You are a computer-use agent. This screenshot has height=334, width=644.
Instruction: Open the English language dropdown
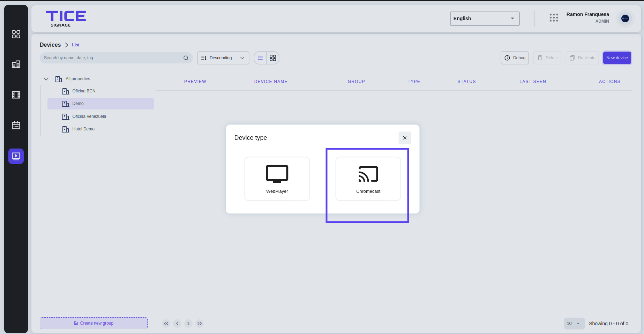pos(485,18)
